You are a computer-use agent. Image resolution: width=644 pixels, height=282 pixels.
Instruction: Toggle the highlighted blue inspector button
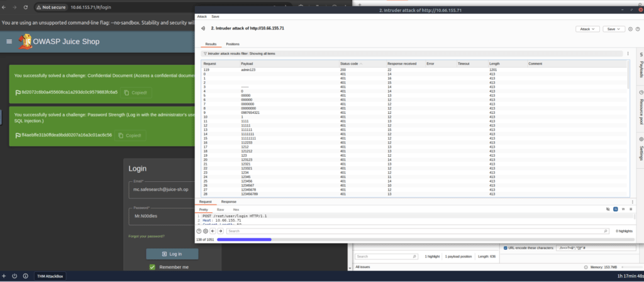[616, 209]
